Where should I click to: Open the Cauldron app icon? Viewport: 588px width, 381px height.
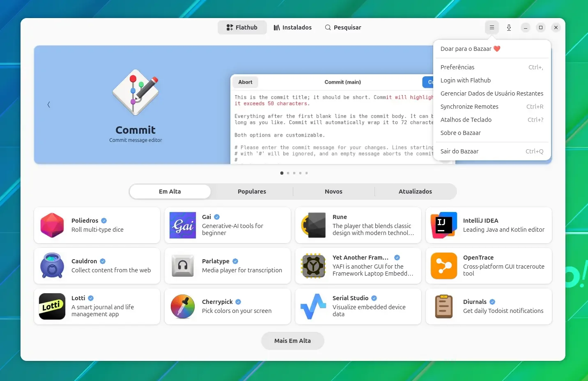[x=52, y=266]
